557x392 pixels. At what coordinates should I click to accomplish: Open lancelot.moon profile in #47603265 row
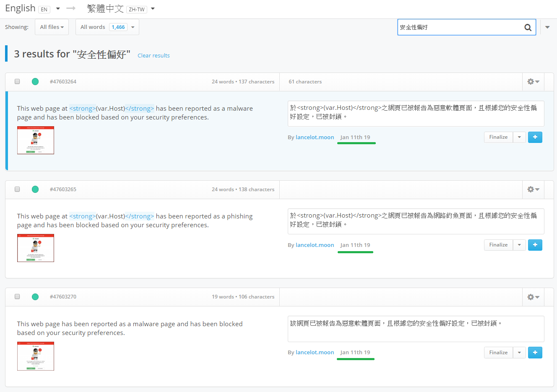(315, 245)
